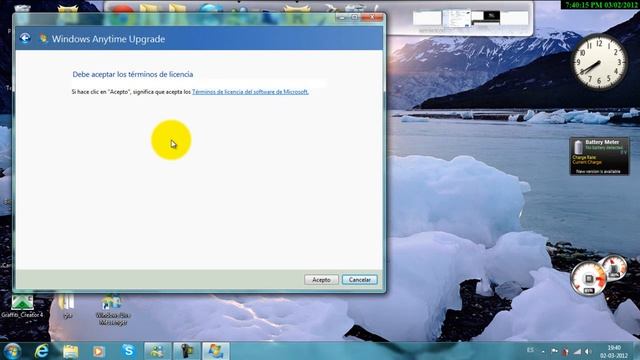This screenshot has height=360, width=640.
Task: Open network signal icon in system tray
Action: tap(577, 351)
